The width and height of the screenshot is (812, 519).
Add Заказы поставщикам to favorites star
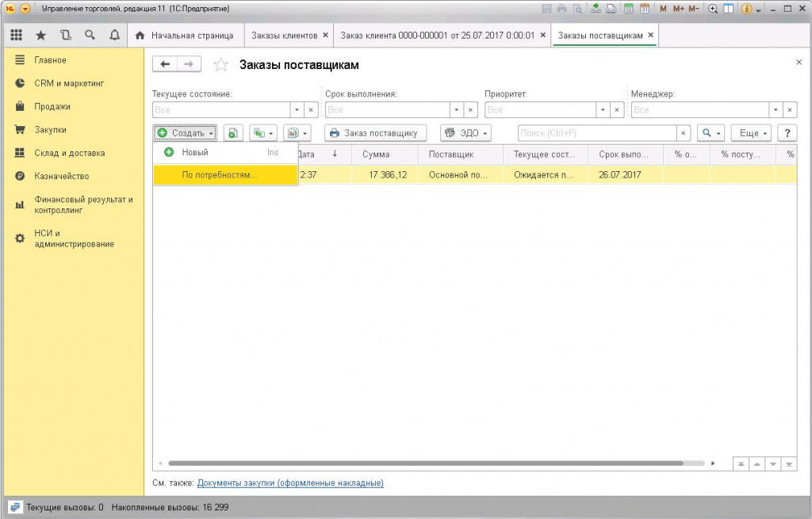point(221,65)
